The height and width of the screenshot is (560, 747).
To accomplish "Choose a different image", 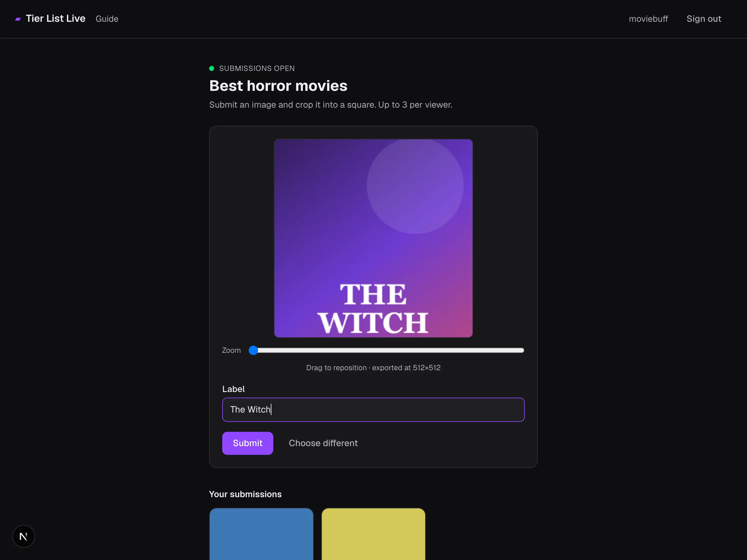I will coord(323,443).
